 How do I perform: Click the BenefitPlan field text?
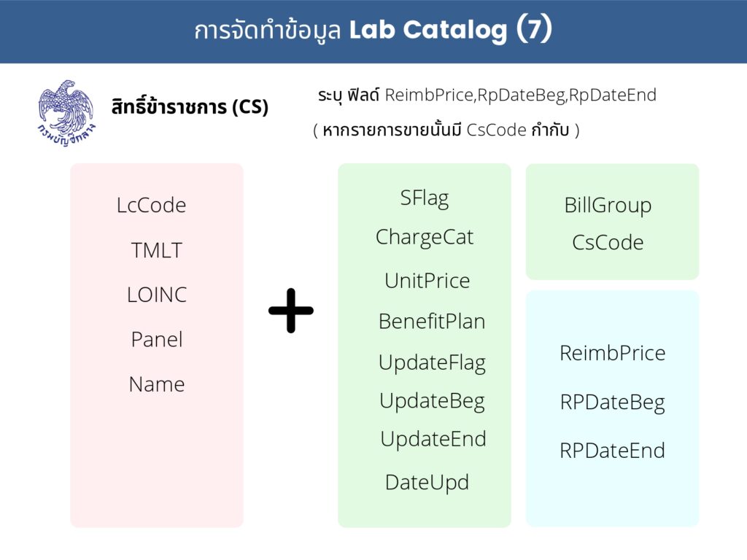[431, 322]
